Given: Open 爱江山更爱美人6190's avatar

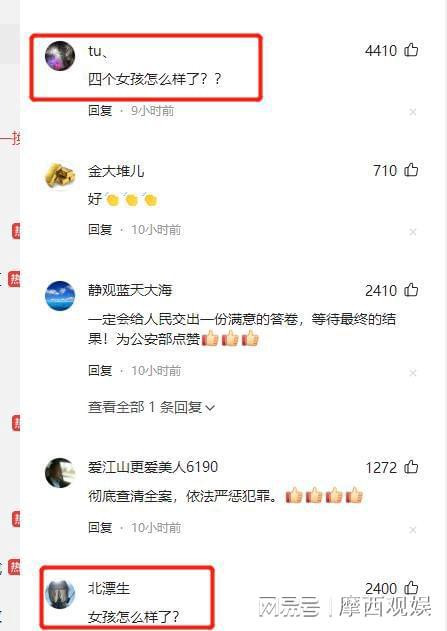Looking at the screenshot, I should [60, 472].
